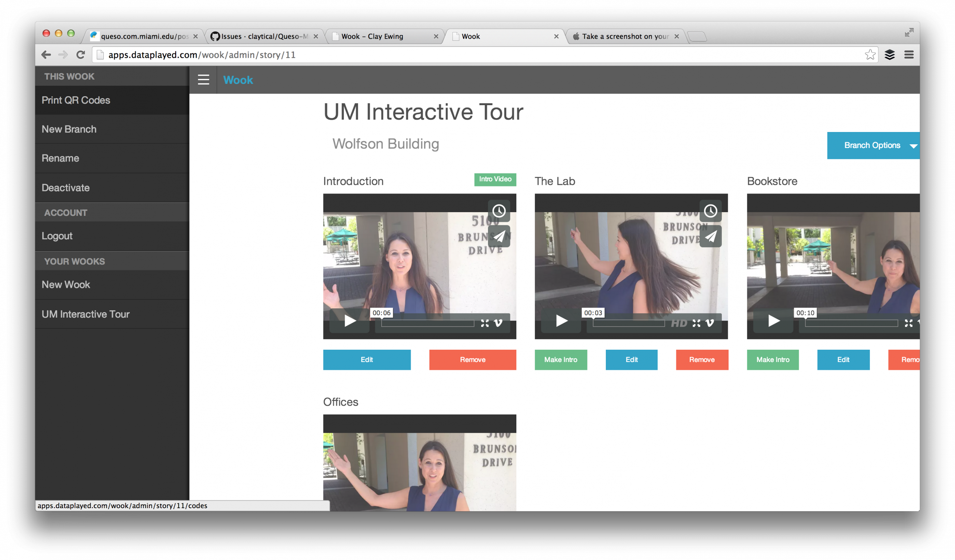The width and height of the screenshot is (955, 560).
Task: Click the share paper-plane icon on The Lab video
Action: (710, 236)
